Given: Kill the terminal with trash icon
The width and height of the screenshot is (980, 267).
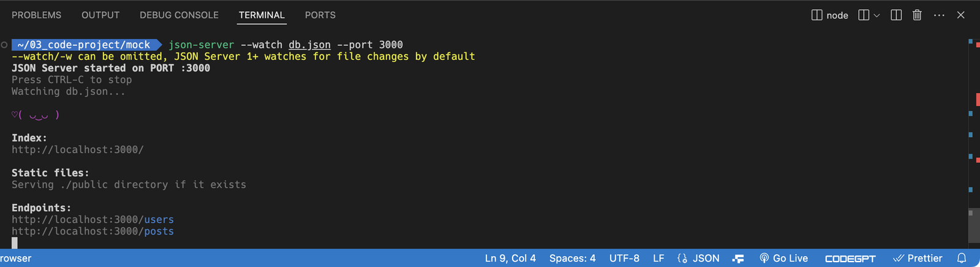Looking at the screenshot, I should coord(917,15).
